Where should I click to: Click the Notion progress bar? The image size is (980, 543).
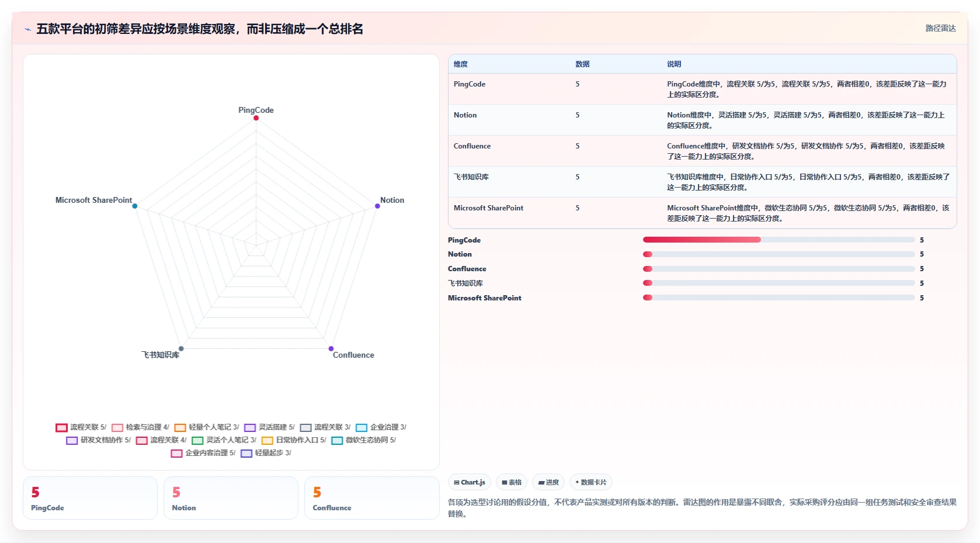(779, 254)
